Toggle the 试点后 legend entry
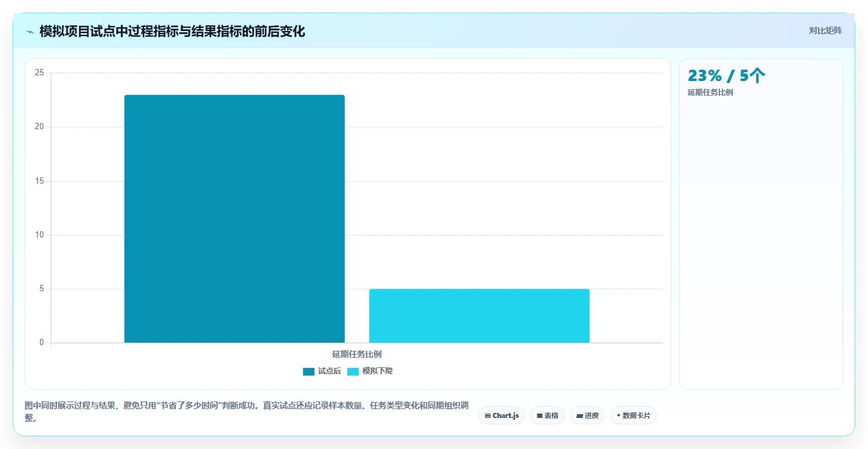Viewport: 868px width, 449px height. tap(322, 371)
